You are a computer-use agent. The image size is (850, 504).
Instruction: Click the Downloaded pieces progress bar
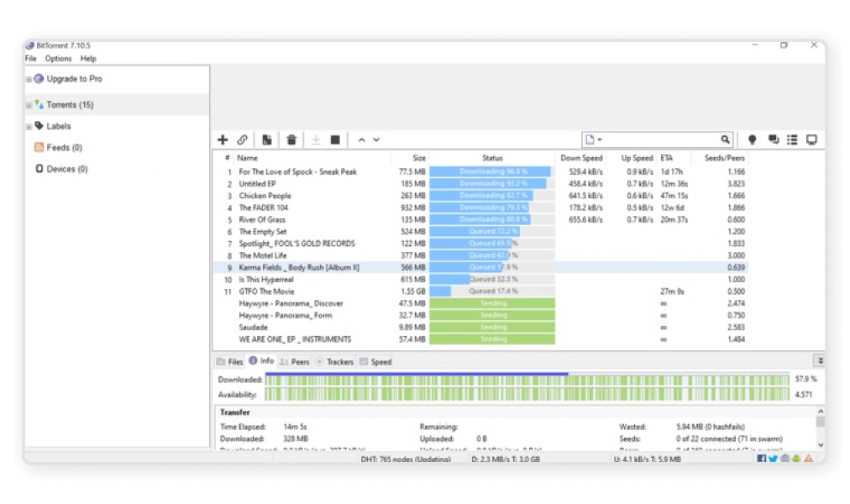point(527,380)
